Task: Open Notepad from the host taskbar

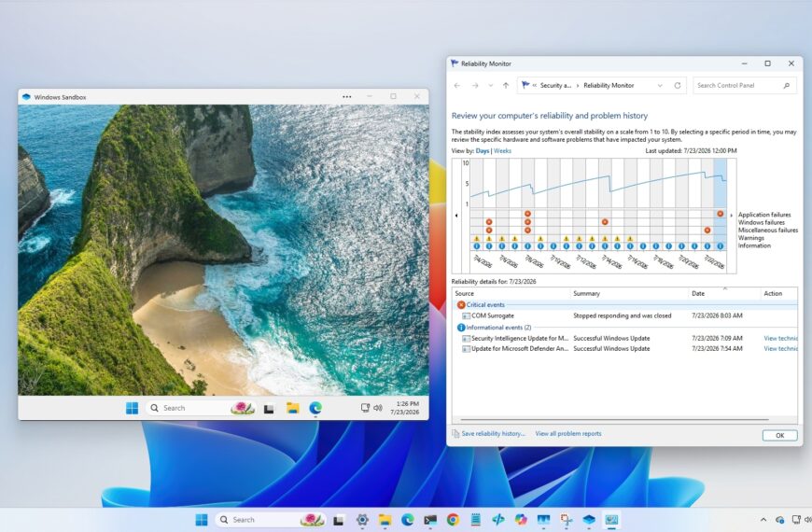Action: click(x=475, y=520)
